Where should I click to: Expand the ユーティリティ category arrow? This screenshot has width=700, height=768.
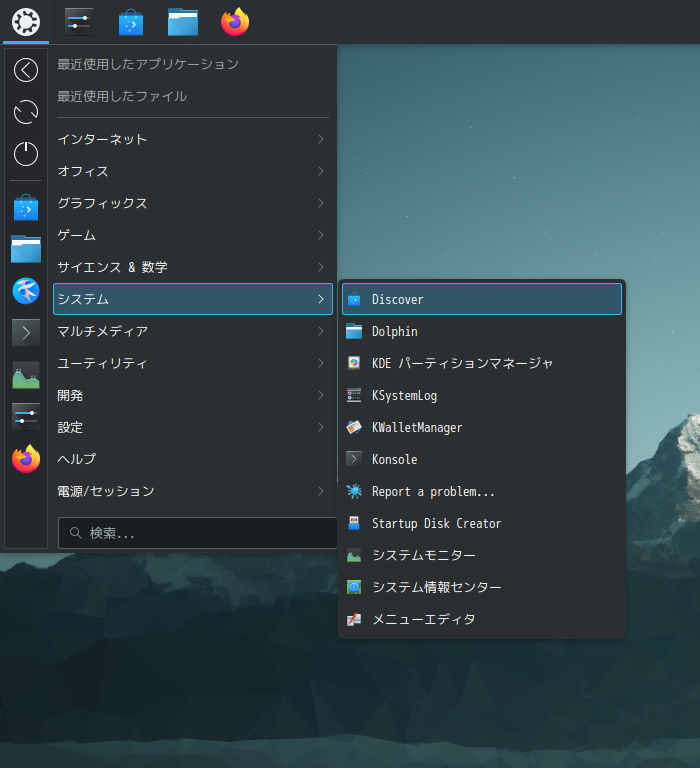[x=321, y=363]
